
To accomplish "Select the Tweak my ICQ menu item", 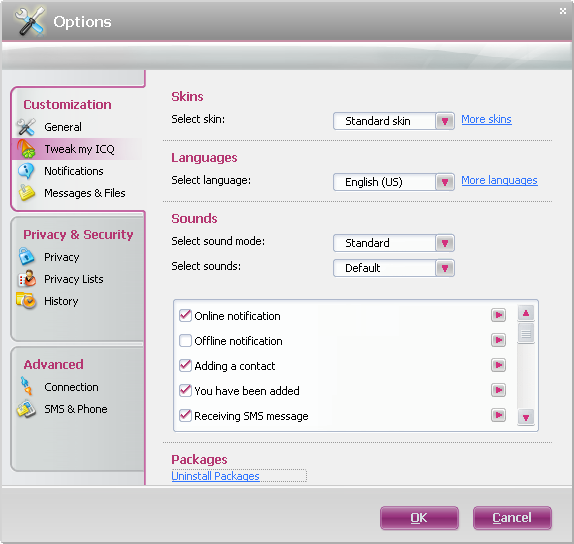I will (78, 149).
